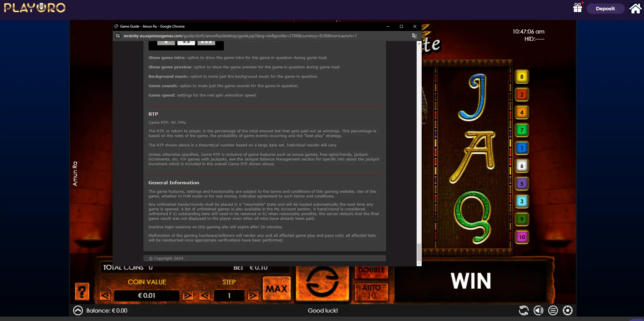
Task: Click the 'Background music:' label
Action: pos(168,77)
